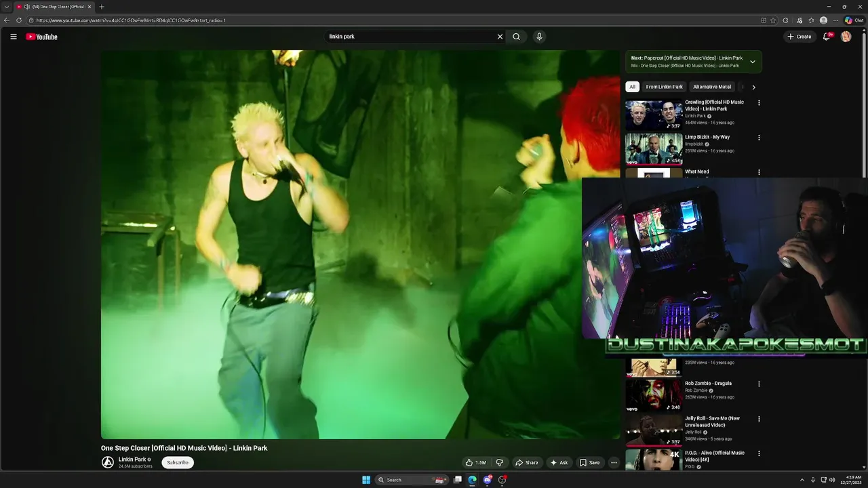This screenshot has height=488, width=868.
Task: Like the One Step Closer video
Action: [x=476, y=462]
